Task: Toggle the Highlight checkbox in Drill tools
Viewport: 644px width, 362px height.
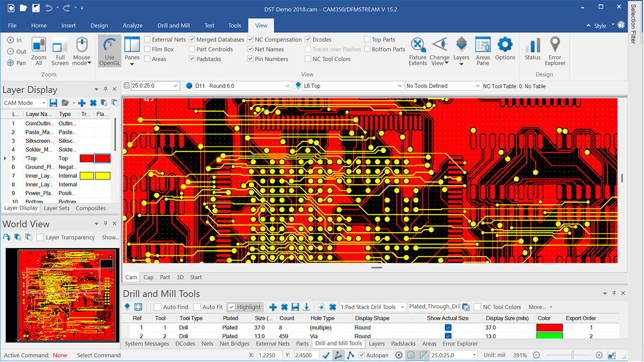Action: tap(231, 307)
